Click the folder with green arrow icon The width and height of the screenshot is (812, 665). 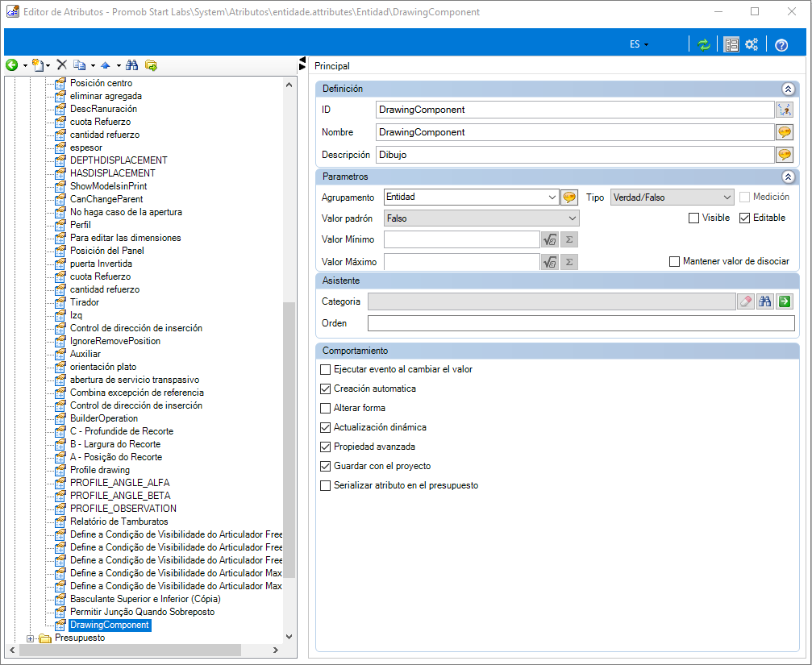(x=151, y=65)
